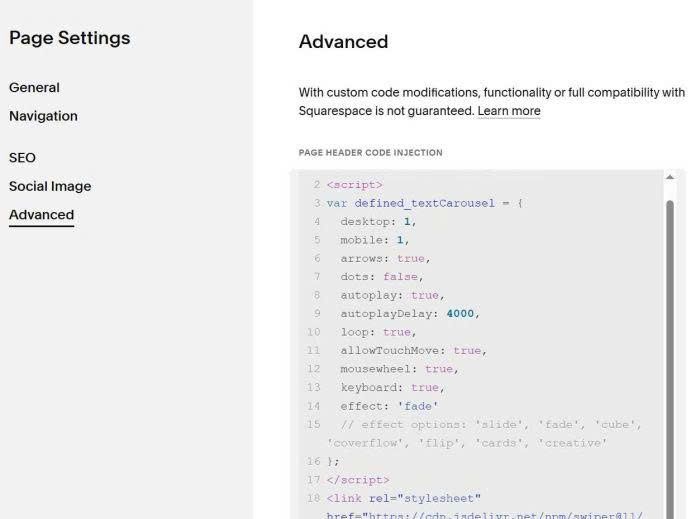Switch to the Navigation tab
Viewport: 700px width, 519px height.
(x=43, y=116)
